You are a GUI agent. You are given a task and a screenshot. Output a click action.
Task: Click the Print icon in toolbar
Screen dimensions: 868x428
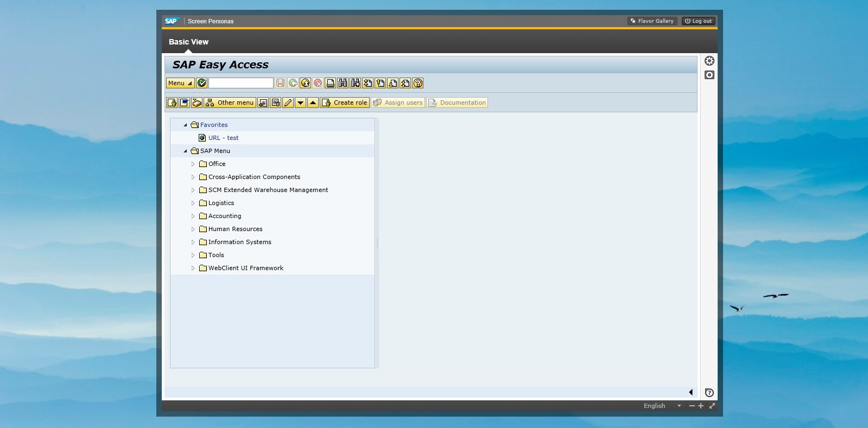pyautogui.click(x=331, y=83)
